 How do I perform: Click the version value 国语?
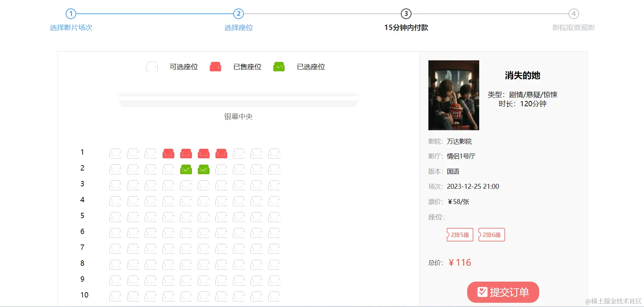[453, 171]
